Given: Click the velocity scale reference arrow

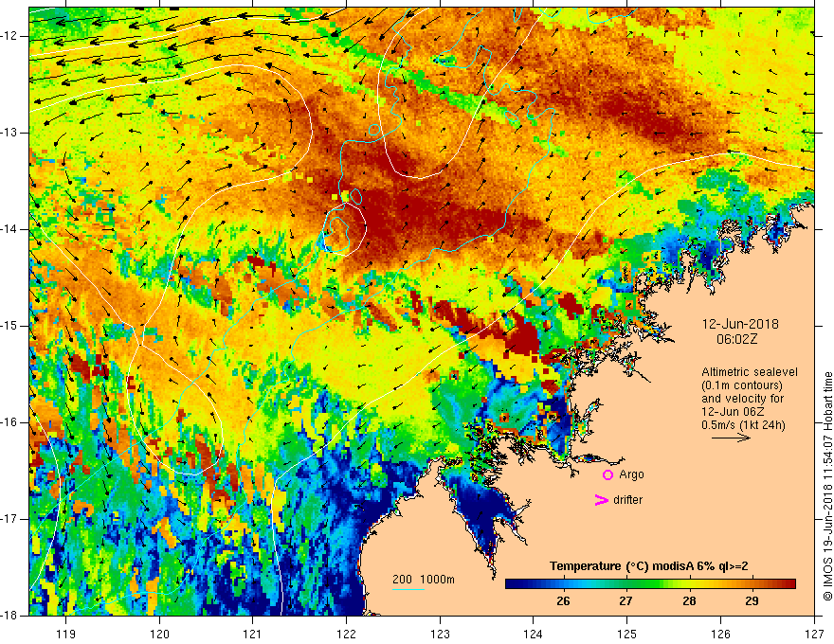Looking at the screenshot, I should [731, 438].
